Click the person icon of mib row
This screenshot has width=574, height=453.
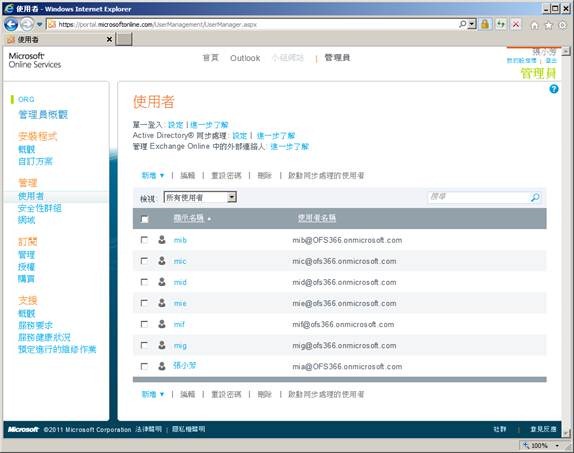162,240
